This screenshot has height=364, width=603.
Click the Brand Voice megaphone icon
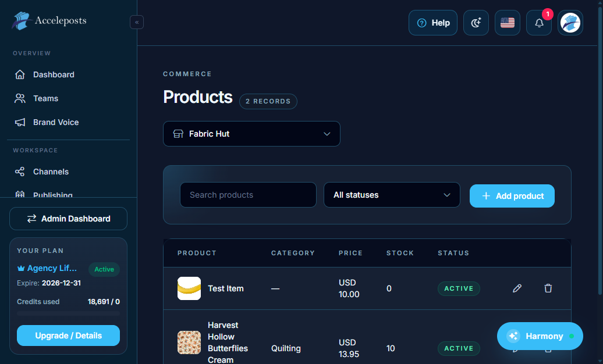(20, 122)
